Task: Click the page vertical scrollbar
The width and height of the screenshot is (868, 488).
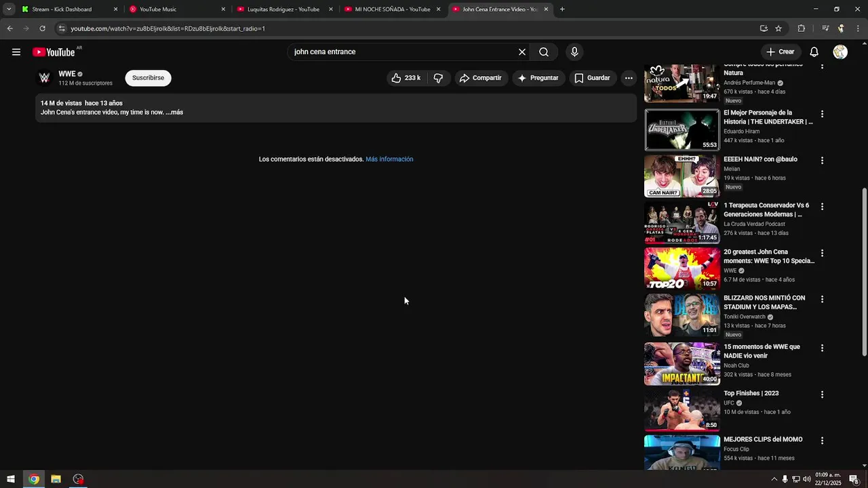Action: point(864,271)
